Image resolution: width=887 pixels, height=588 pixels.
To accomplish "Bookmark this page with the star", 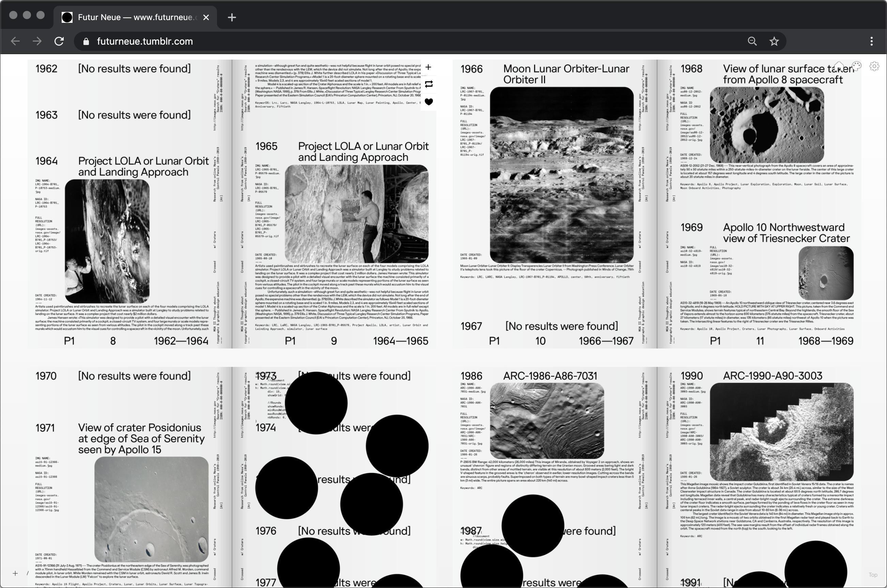I will (774, 41).
